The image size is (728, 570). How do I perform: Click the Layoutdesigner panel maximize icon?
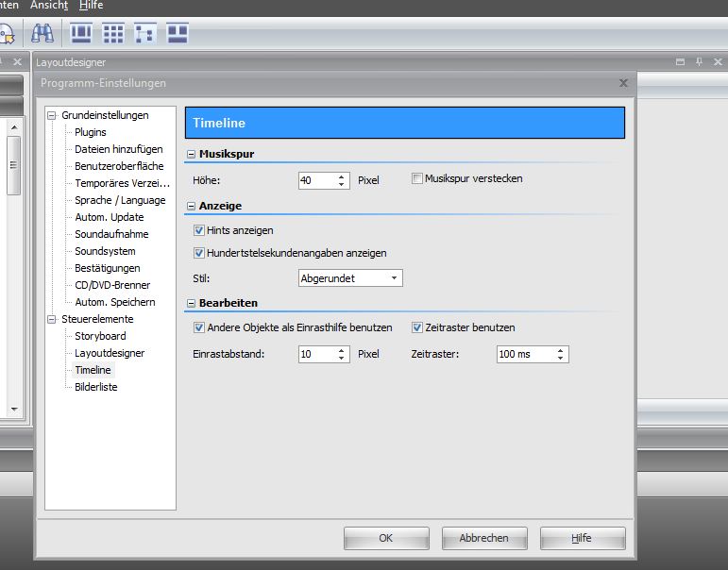[680, 62]
